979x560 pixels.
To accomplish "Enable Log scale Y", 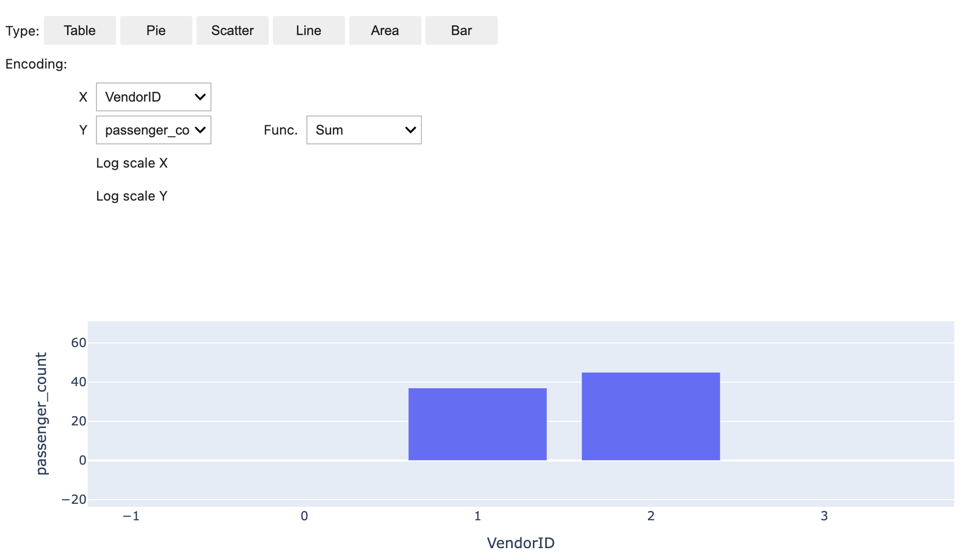I will point(132,195).
